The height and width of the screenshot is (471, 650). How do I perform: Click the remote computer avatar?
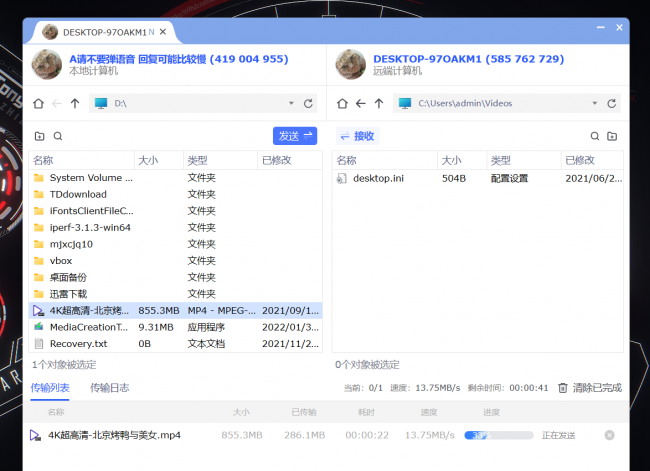(351, 64)
